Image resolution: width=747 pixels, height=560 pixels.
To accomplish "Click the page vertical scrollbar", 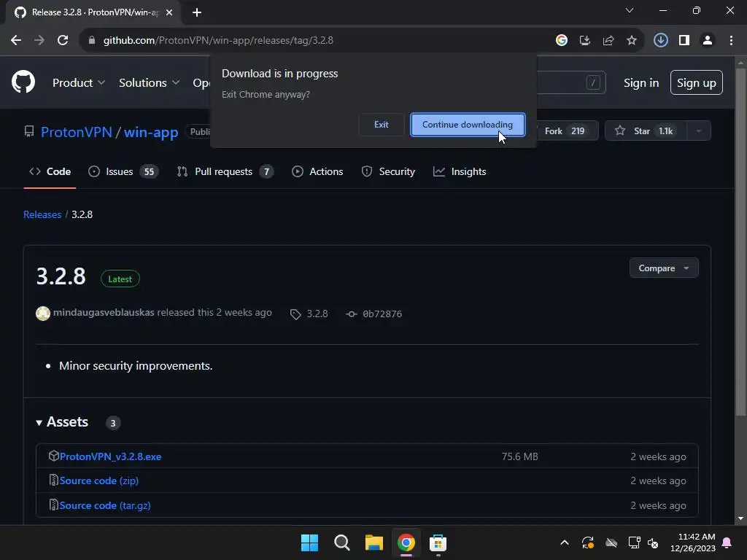I will pyautogui.click(x=740, y=243).
